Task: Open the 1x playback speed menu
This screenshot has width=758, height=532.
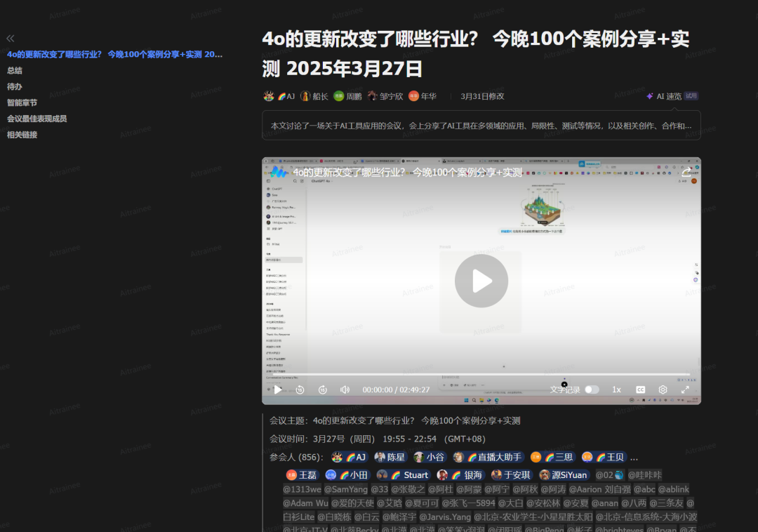Action: click(x=616, y=390)
